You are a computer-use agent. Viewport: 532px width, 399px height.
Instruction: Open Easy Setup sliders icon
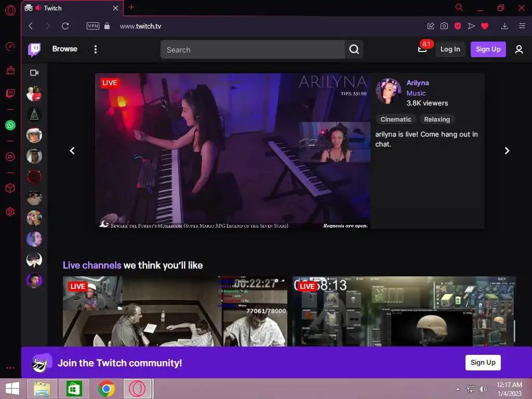point(522,26)
